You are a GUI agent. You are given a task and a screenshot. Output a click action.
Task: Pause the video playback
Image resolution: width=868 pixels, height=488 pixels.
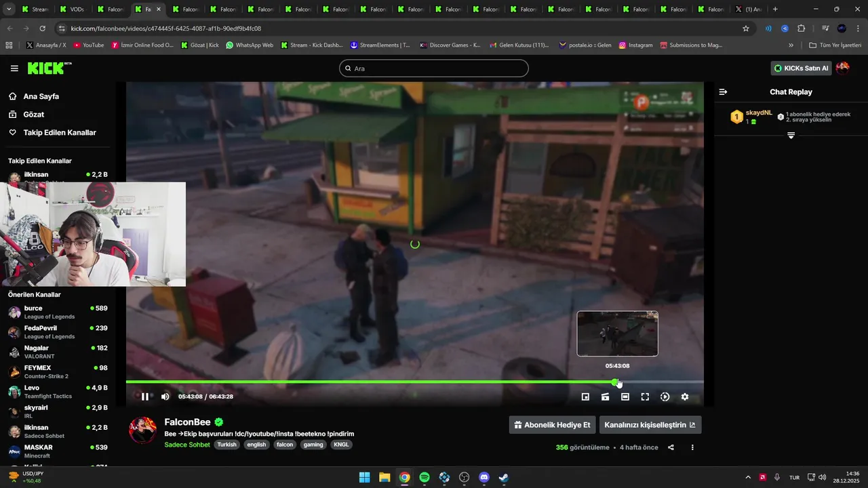(144, 396)
